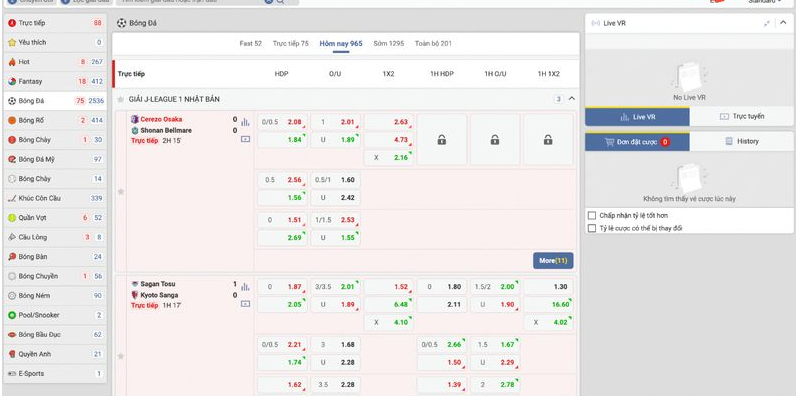Favorite the Cerezo Osaka match star
The width and height of the screenshot is (796, 396).
point(121,191)
